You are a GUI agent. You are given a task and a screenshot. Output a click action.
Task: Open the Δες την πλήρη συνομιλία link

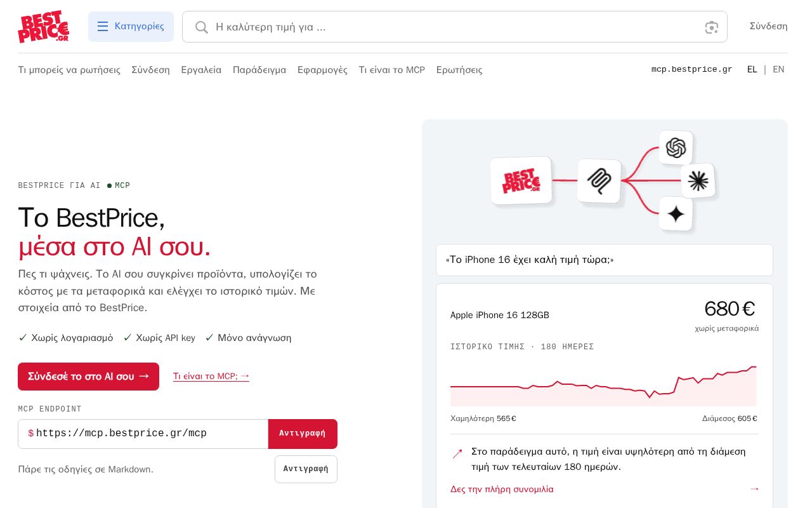click(x=502, y=489)
